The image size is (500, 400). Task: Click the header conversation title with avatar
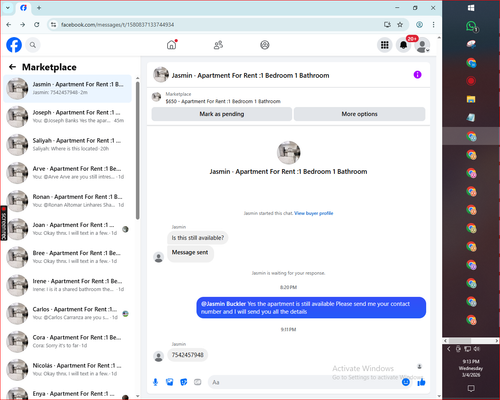(241, 75)
